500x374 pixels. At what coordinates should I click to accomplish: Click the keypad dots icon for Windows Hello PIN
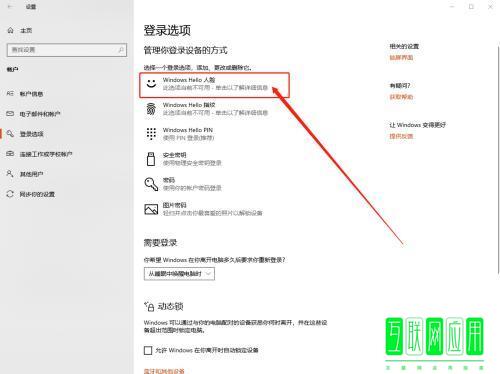click(x=151, y=134)
